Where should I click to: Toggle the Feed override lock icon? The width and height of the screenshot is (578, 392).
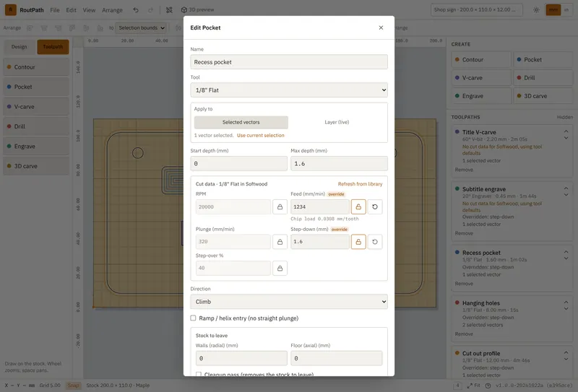click(x=358, y=206)
